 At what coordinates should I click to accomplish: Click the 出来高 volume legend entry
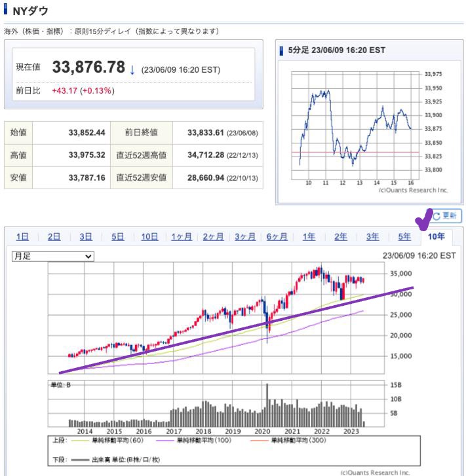[115, 460]
